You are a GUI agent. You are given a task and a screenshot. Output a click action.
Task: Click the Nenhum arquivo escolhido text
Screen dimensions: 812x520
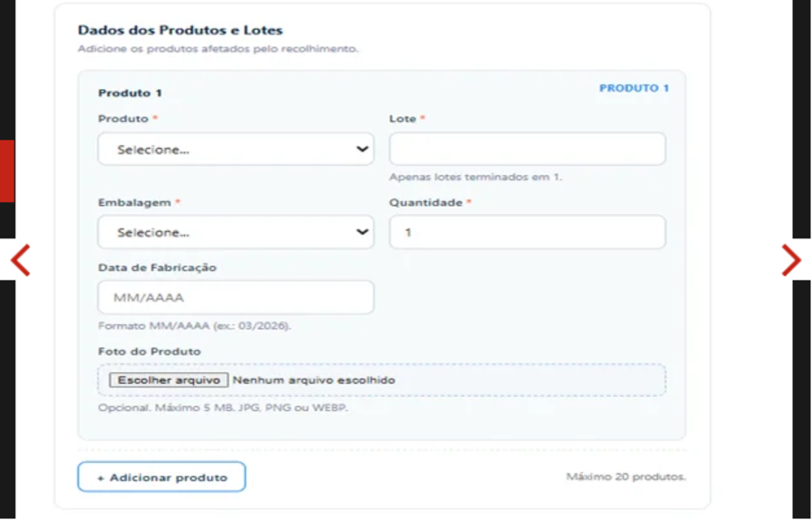pyautogui.click(x=314, y=380)
